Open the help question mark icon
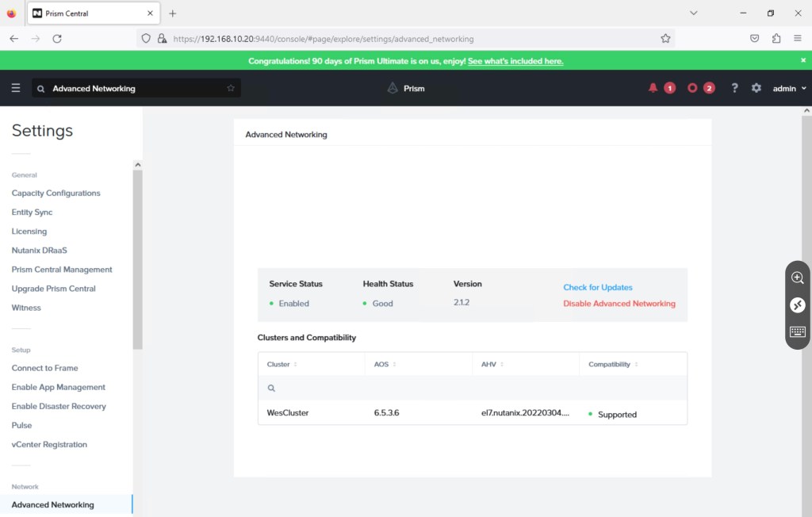The height and width of the screenshot is (517, 812). coord(734,88)
